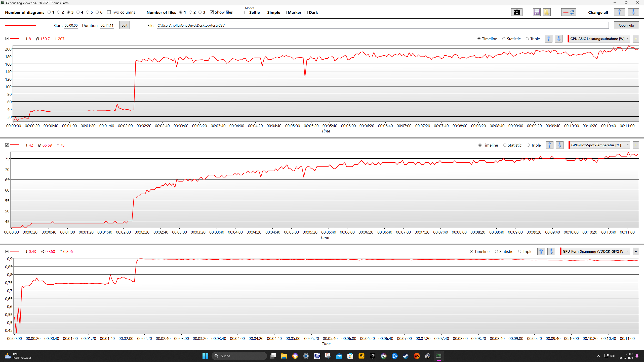
Task: Select Statistic view for first diagram
Action: pos(504,39)
